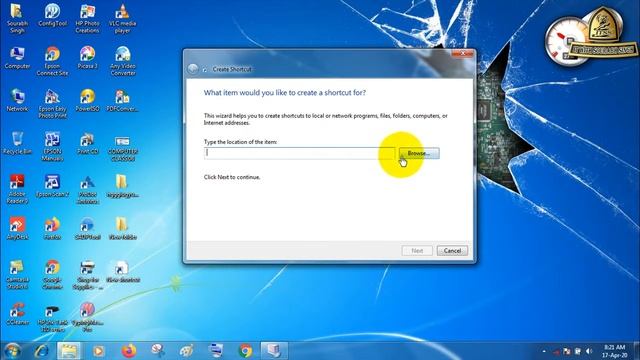Image resolution: width=640 pixels, height=360 pixels.
Task: Select the HP Photo Creations shortcut
Action: (x=87, y=18)
